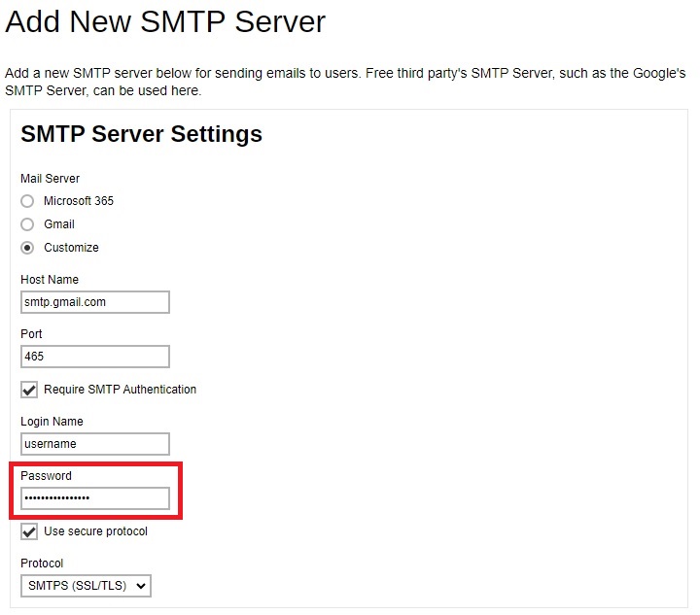Open the Protocol SMTPS (SSL/TLS) dropdown
Viewport: 700px width, 615px height.
coord(86,586)
